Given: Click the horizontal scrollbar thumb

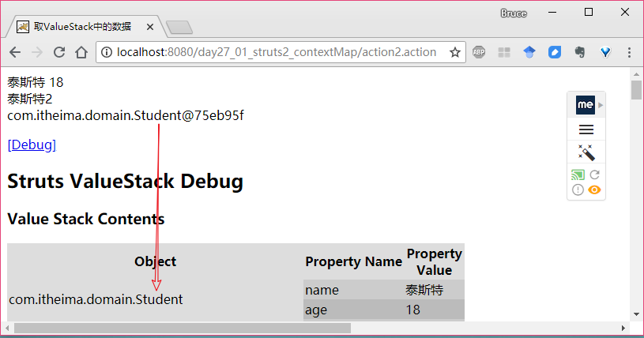Looking at the screenshot, I should click(183, 329).
